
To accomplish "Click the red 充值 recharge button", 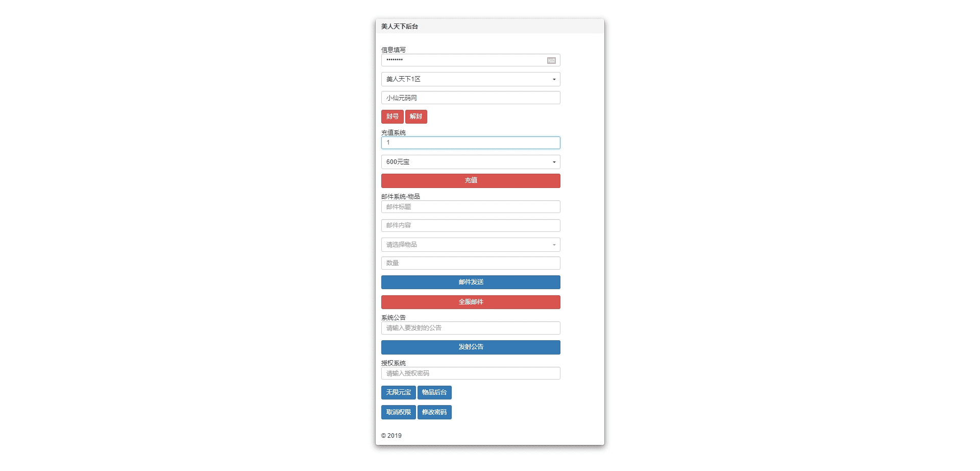I will [x=470, y=181].
